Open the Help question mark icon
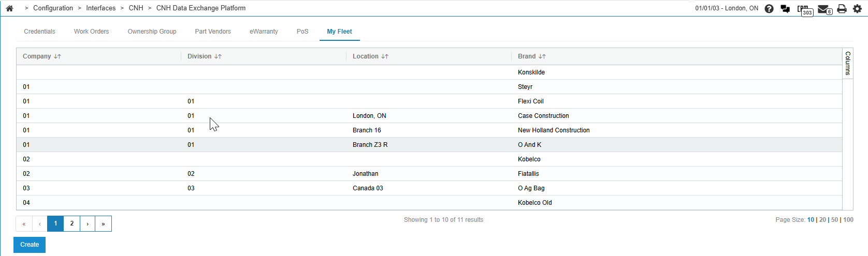Viewport: 868px width, 256px height. (x=769, y=9)
